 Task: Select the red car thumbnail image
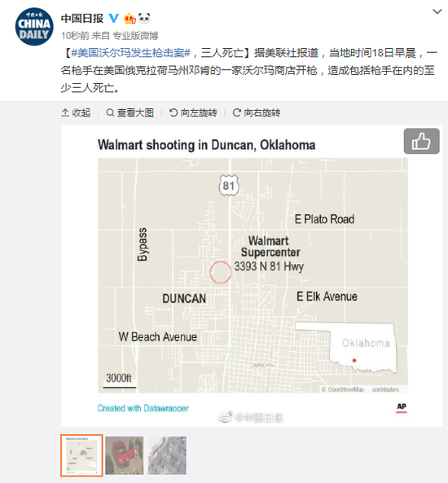[125, 455]
